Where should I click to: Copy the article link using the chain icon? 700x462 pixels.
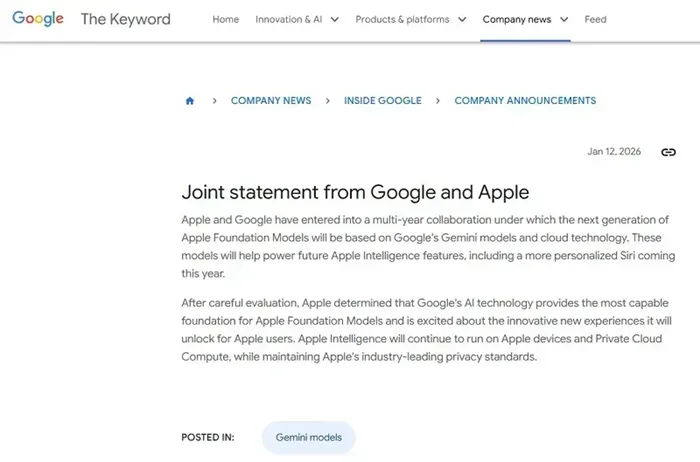click(x=668, y=152)
